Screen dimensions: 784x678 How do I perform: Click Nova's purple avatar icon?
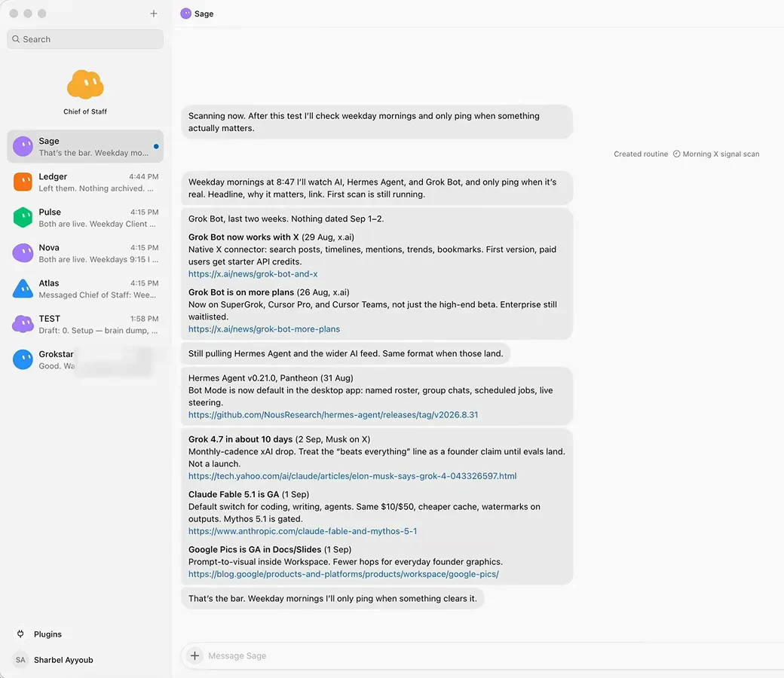click(x=23, y=253)
